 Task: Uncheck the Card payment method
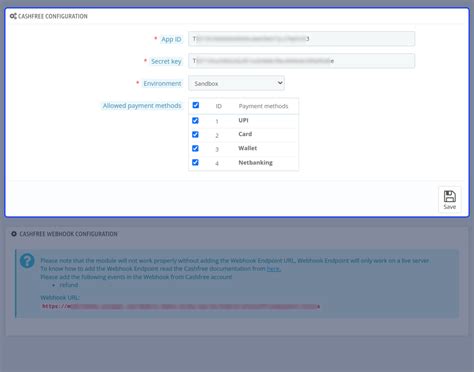click(195, 134)
